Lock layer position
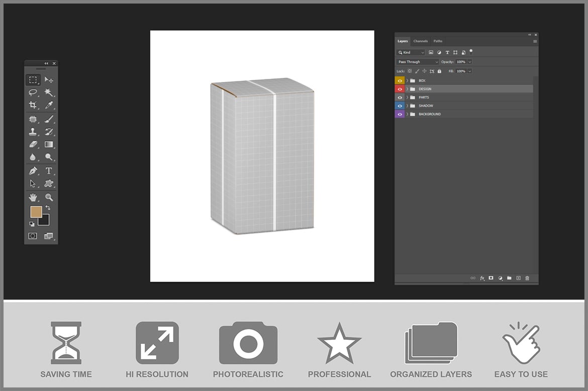The height and width of the screenshot is (391, 588). [425, 71]
